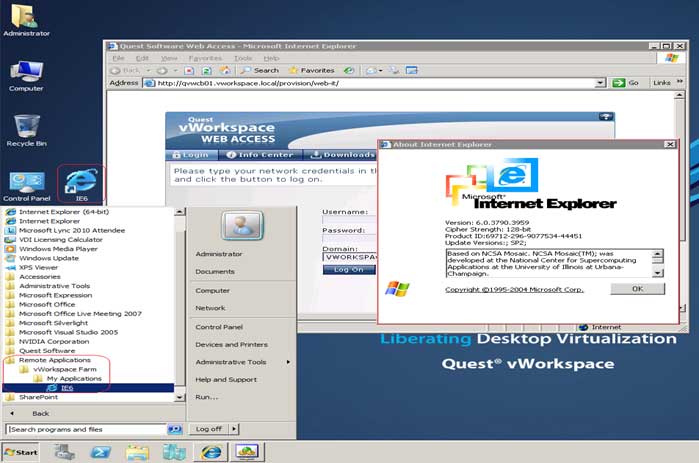Open the Computer desktop icon
Image resolution: width=699 pixels, height=463 pixels.
26,75
